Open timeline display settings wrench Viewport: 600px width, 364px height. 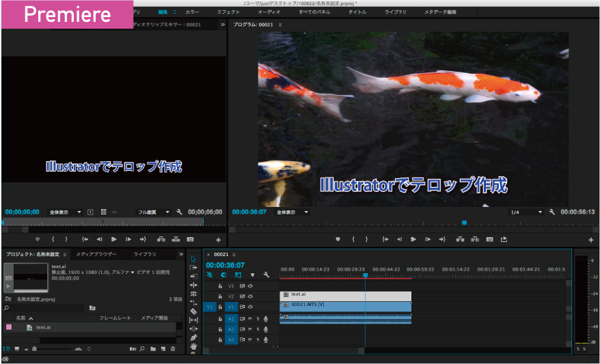click(x=267, y=275)
